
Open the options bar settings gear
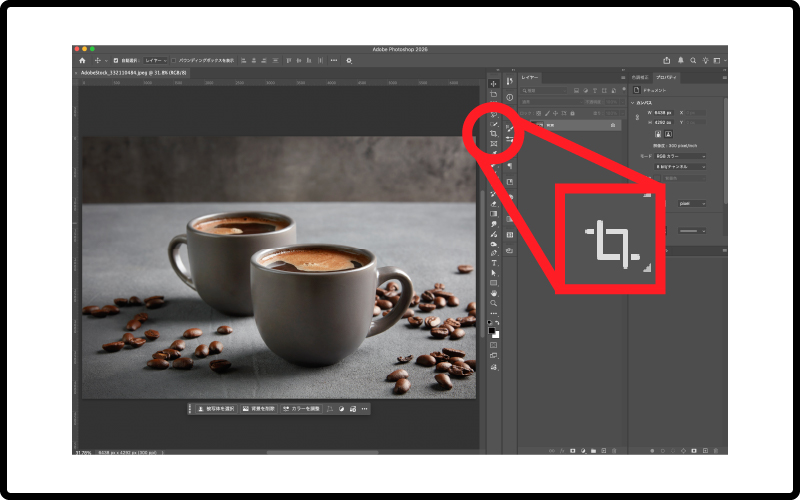(x=349, y=60)
